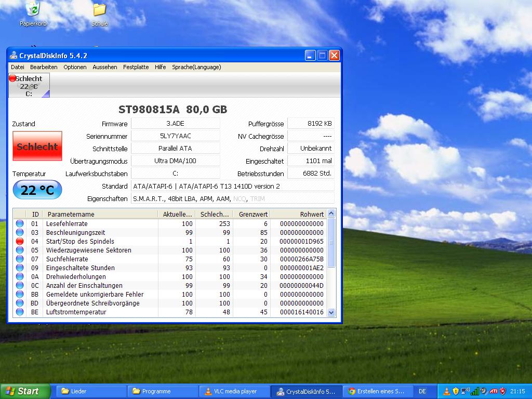Click the 21:15 taskbar clock

[518, 391]
